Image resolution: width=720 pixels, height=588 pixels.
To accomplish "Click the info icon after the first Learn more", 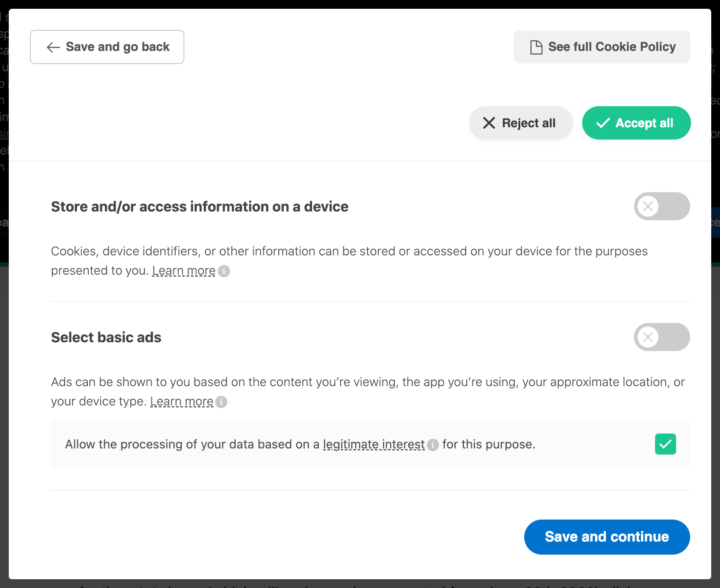I will (224, 271).
